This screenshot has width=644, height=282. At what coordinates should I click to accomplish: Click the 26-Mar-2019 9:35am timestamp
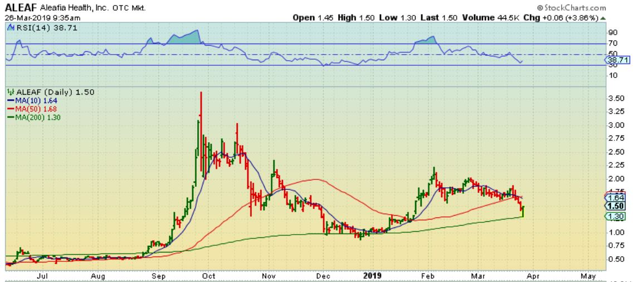click(x=42, y=18)
